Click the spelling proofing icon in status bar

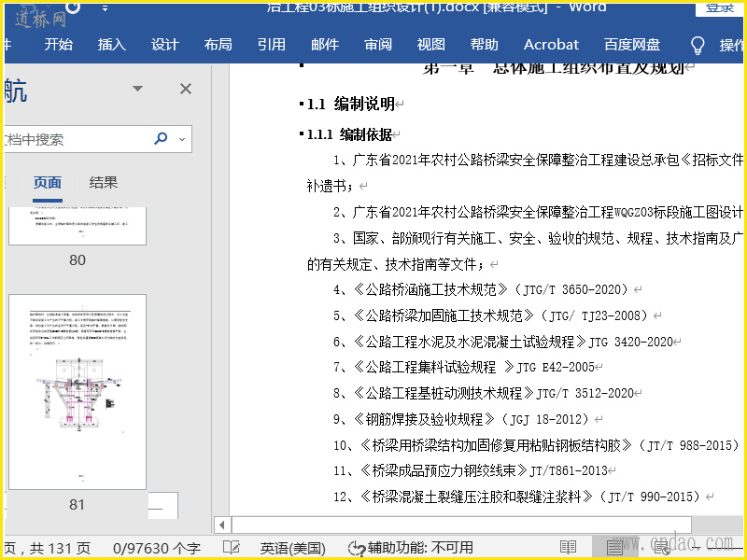232,547
